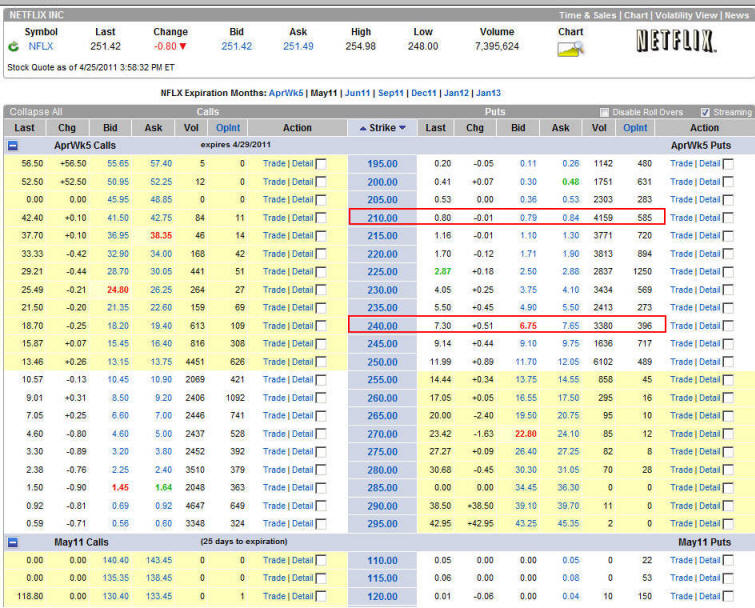Select the Jun11 expiration month

(x=357, y=92)
